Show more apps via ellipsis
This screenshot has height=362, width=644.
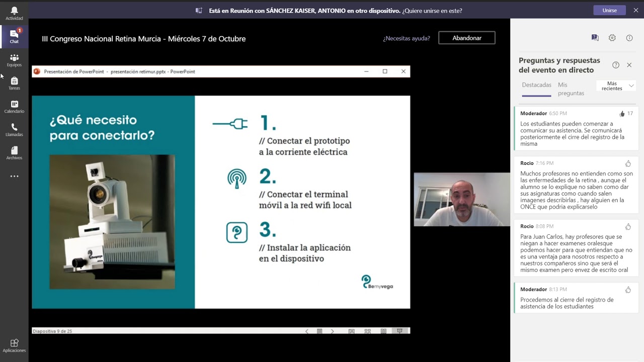14,176
